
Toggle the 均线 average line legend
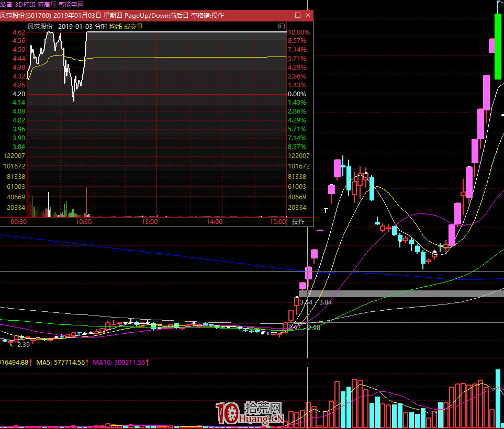point(115,26)
